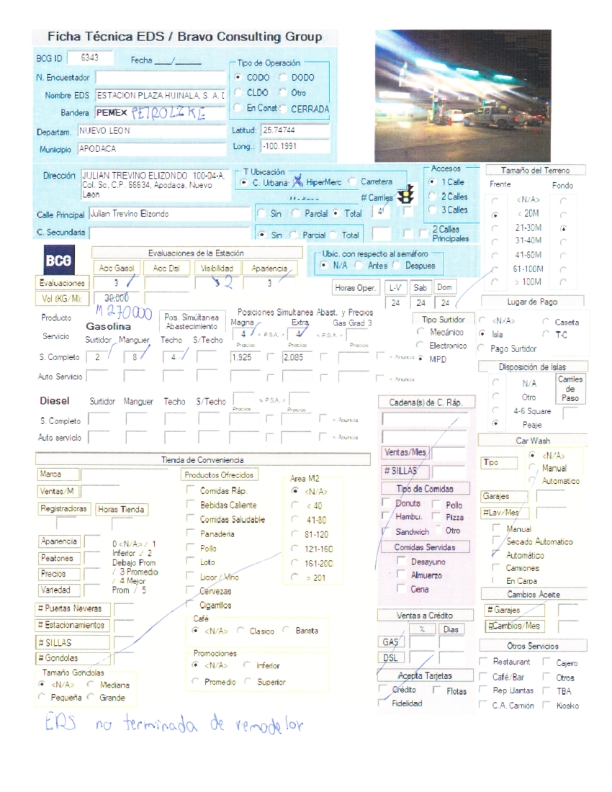Click the Horas Oper. button

(355, 287)
